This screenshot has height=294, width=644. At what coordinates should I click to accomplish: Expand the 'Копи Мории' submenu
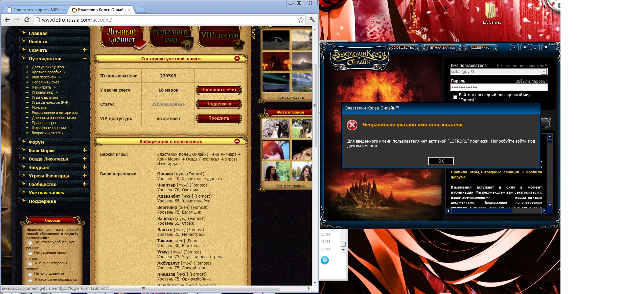(85, 150)
